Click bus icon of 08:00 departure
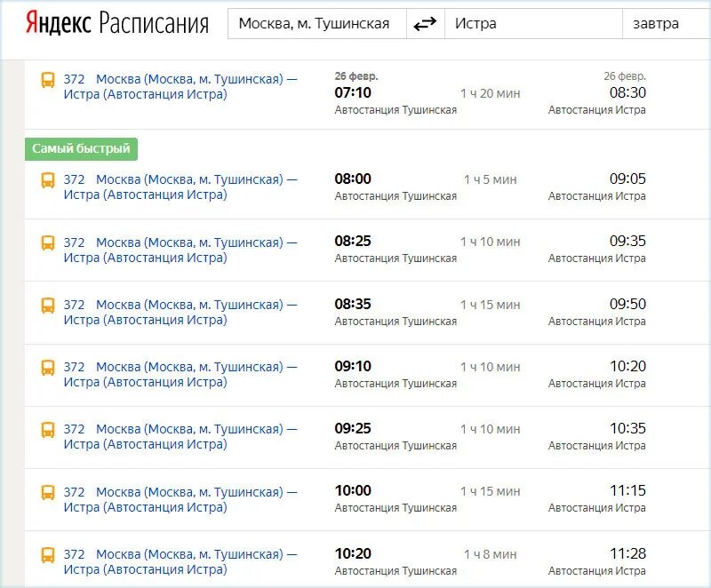This screenshot has height=588, width=711. click(x=48, y=180)
